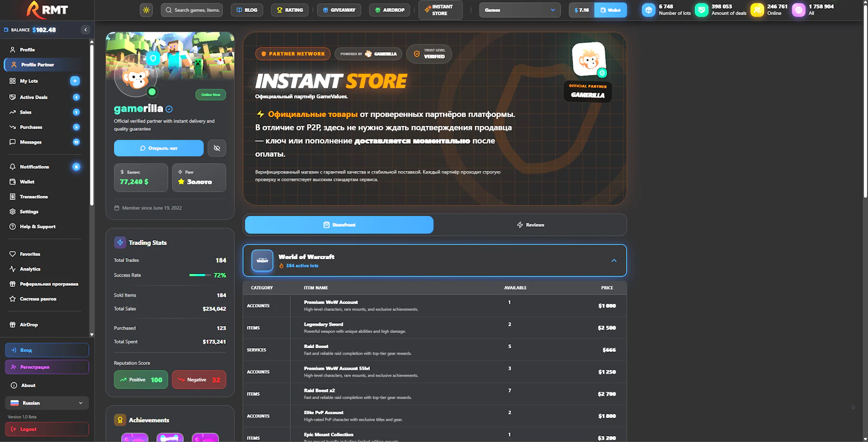Screen dimensions: 868x442
Task: Expand the Russian language dropdown
Action: pos(47,403)
